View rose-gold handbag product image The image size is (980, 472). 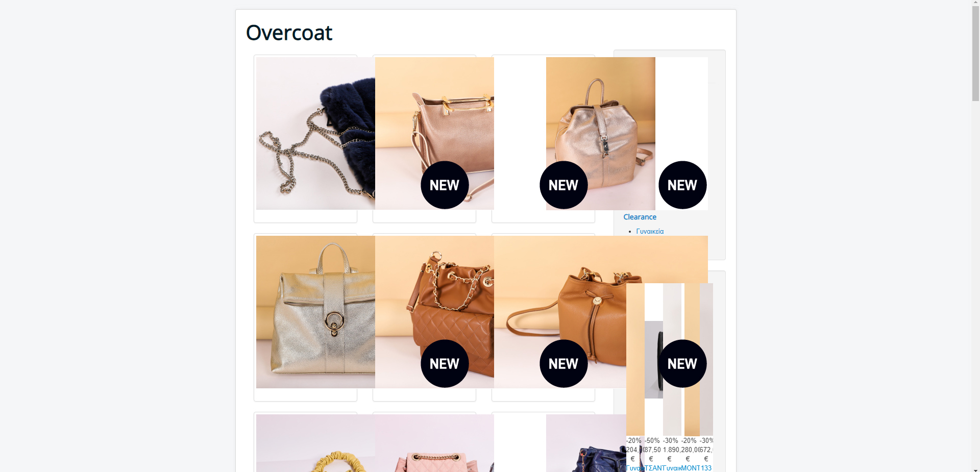pos(434,133)
